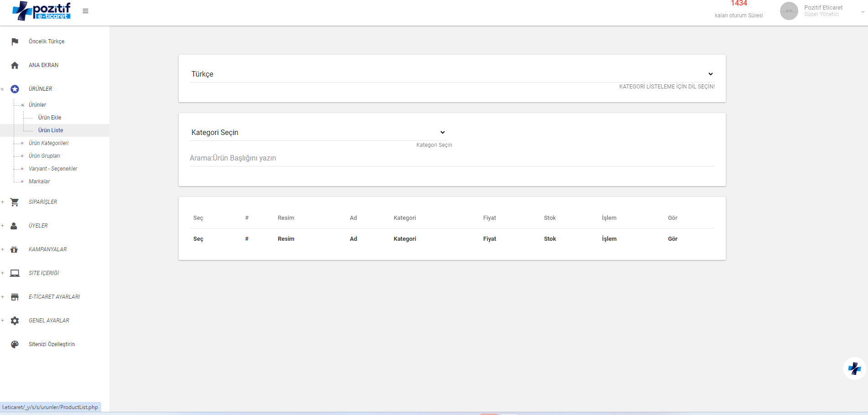Click the person icon for ÜYELER
Screen dimensions: 868x415
click(14, 226)
